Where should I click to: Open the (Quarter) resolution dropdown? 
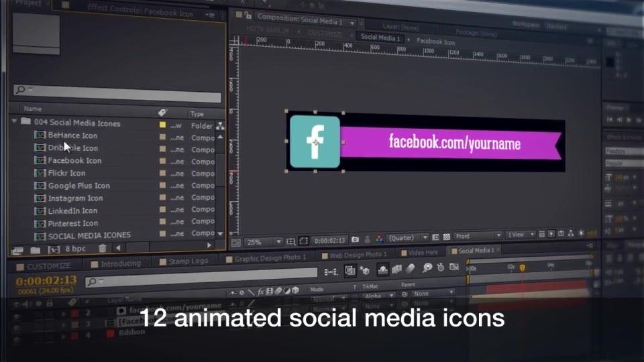tap(408, 237)
